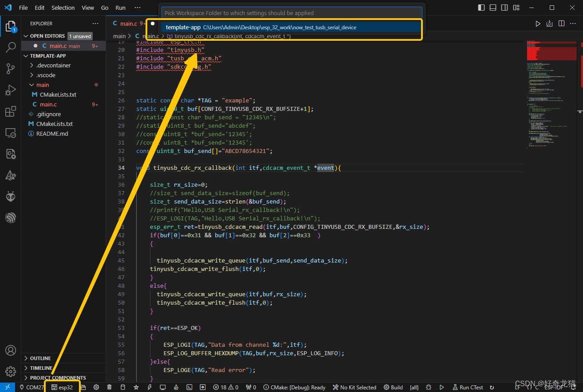
Task: Expand the .devcontainer folder
Action: (53, 65)
